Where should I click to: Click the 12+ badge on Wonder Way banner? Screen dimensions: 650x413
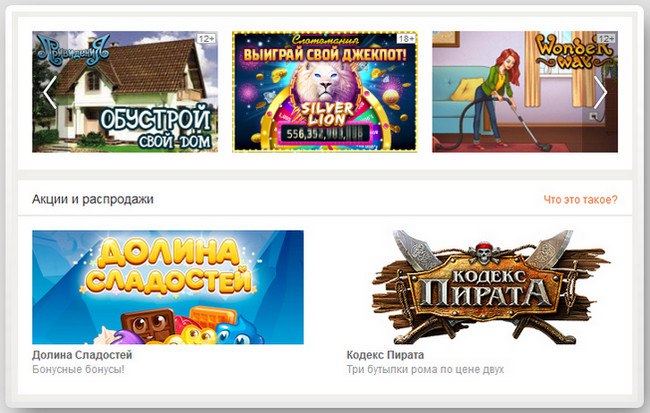tap(606, 39)
